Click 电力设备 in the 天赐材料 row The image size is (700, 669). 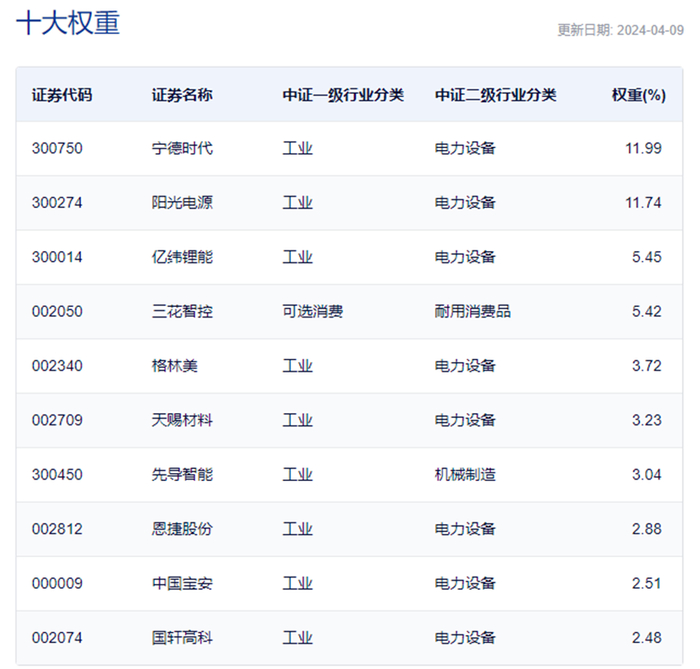pos(465,420)
